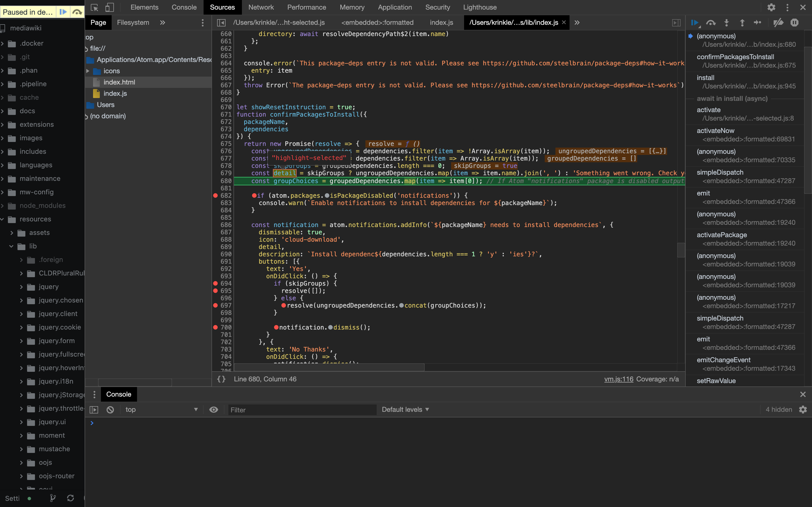Expand the jquery folder
The height and width of the screenshot is (507, 812).
[21, 287]
